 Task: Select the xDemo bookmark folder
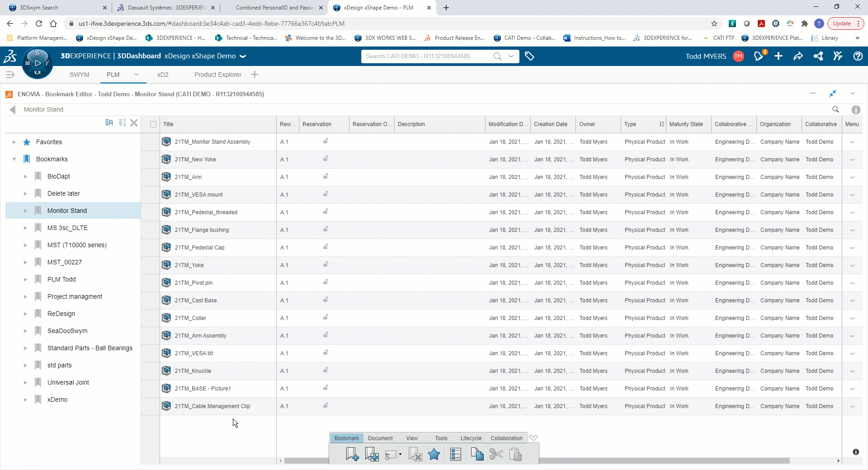pyautogui.click(x=57, y=399)
